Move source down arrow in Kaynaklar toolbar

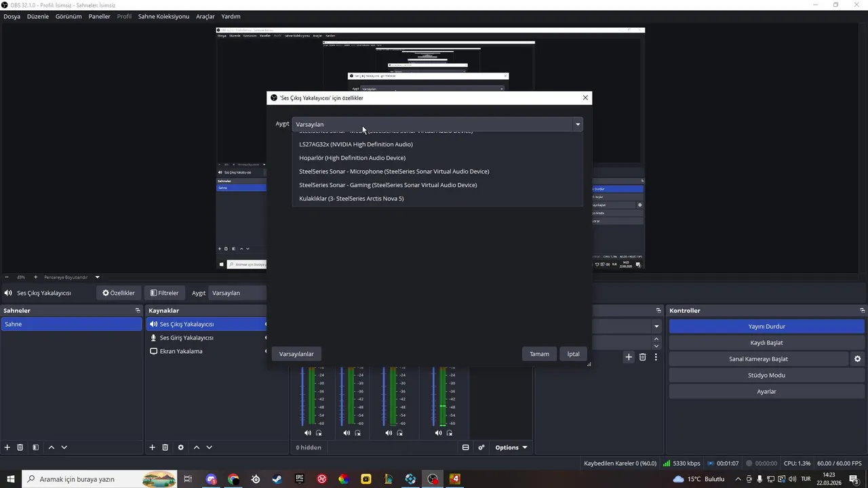coord(209,447)
